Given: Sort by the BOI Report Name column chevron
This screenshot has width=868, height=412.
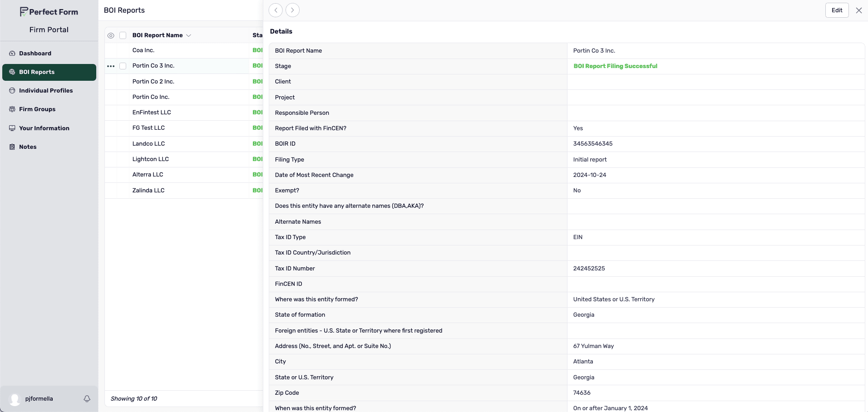Looking at the screenshot, I should click(188, 35).
